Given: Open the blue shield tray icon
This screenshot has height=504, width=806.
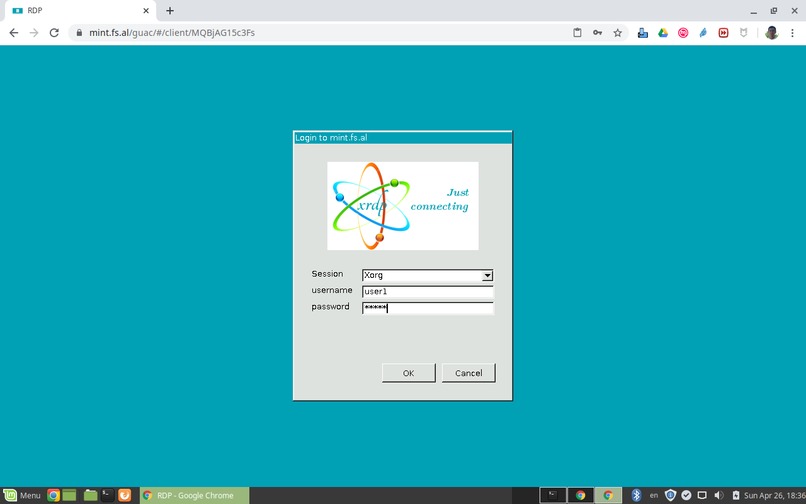Looking at the screenshot, I should pos(670,495).
